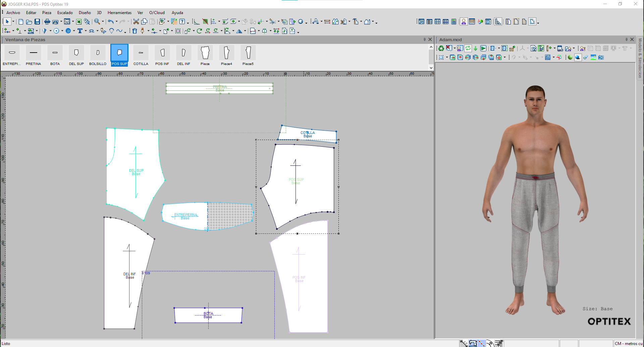Click the CM units field in status bar

[628, 343]
